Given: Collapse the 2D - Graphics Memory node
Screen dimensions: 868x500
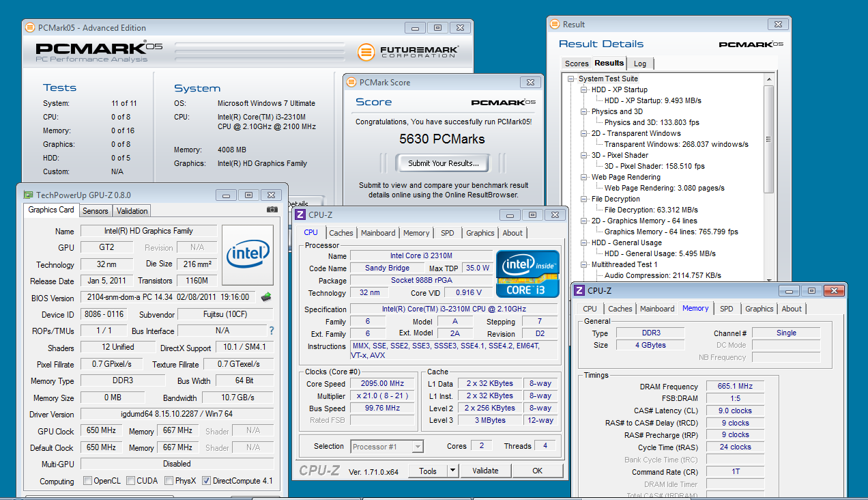Looking at the screenshot, I should (x=584, y=221).
